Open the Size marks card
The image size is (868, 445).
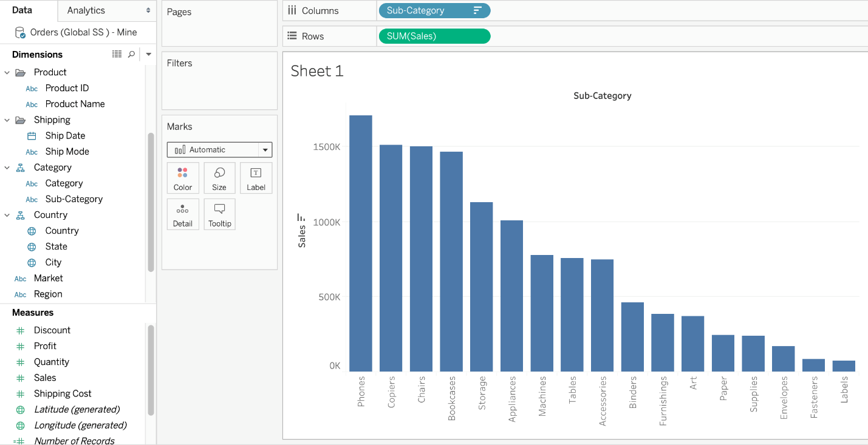coord(219,178)
